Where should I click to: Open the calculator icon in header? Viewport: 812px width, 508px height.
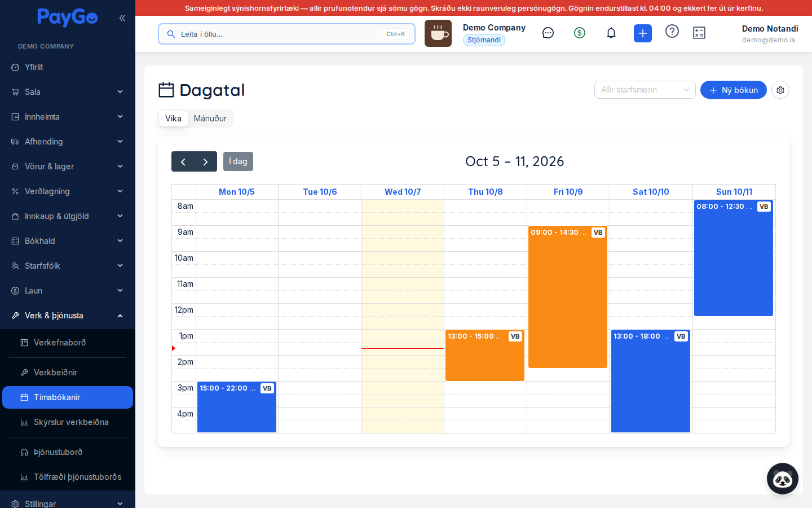(699, 33)
